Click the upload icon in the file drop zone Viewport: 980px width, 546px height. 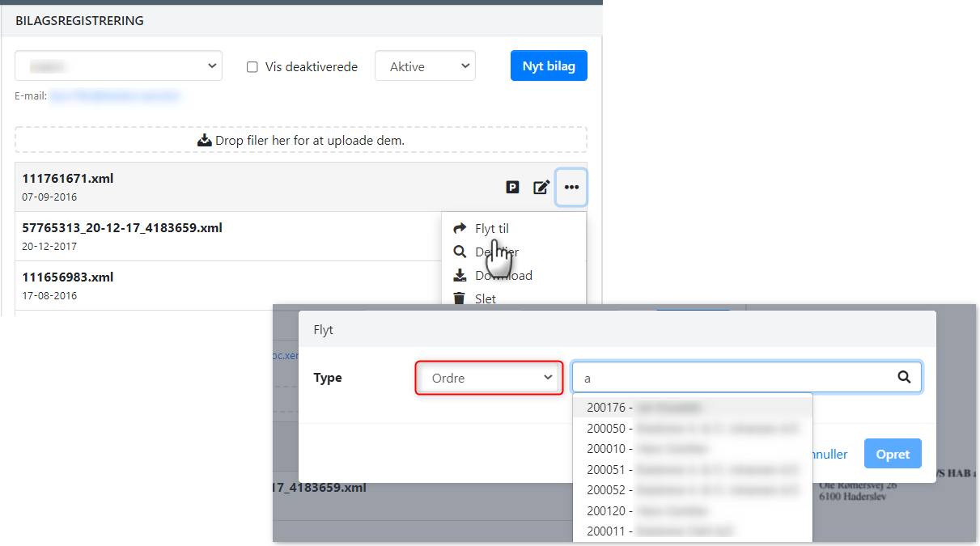pyautogui.click(x=204, y=139)
